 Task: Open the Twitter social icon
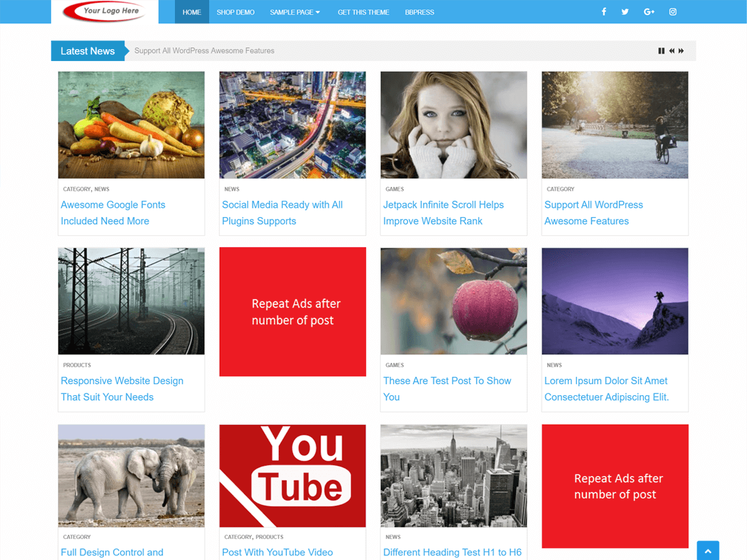pyautogui.click(x=625, y=12)
